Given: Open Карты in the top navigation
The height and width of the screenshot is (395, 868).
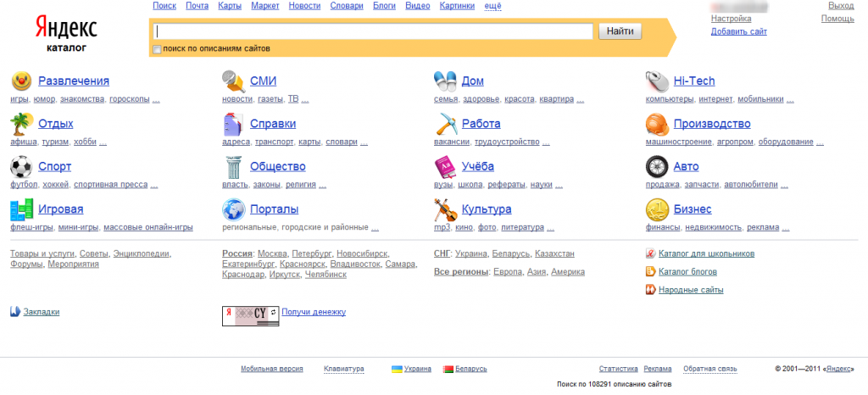Looking at the screenshot, I should [x=230, y=6].
